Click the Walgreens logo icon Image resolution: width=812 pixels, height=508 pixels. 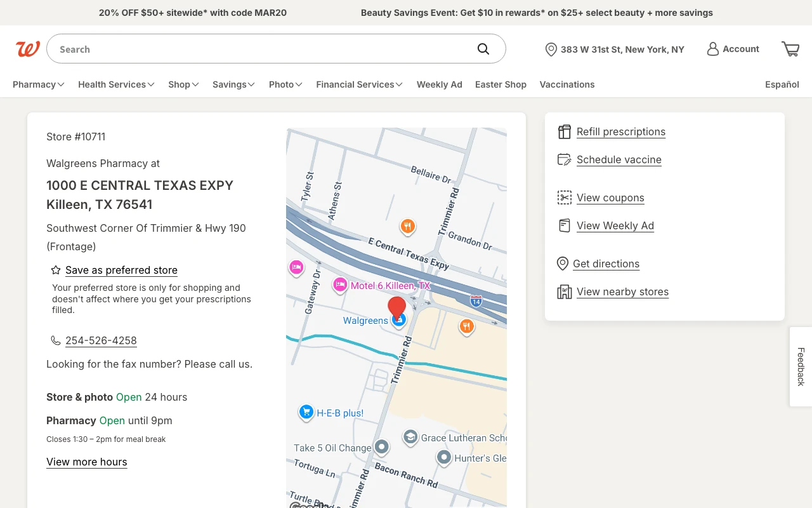(28, 49)
